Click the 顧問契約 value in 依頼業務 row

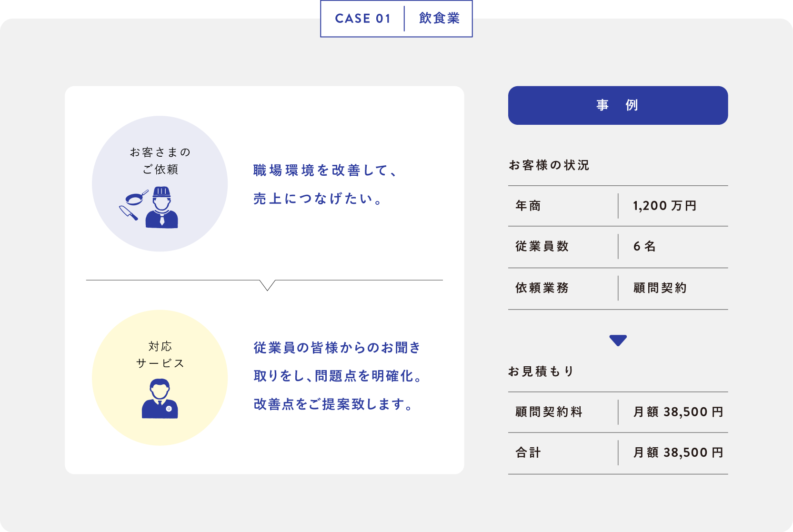(660, 288)
